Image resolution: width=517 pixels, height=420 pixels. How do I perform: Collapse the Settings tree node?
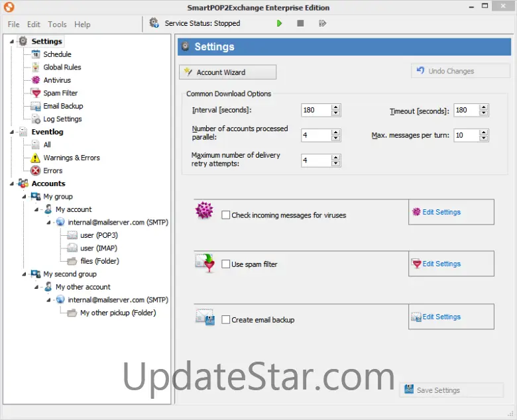click(12, 42)
